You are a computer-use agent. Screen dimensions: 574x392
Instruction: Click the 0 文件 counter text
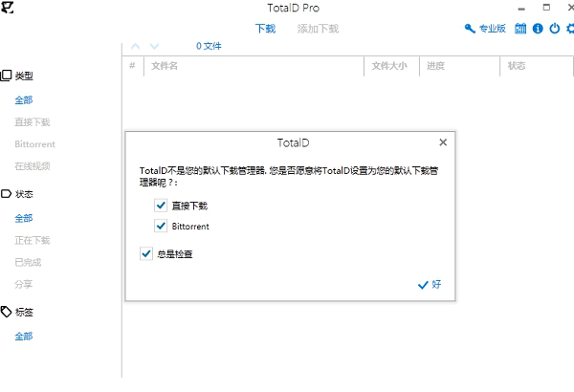209,46
